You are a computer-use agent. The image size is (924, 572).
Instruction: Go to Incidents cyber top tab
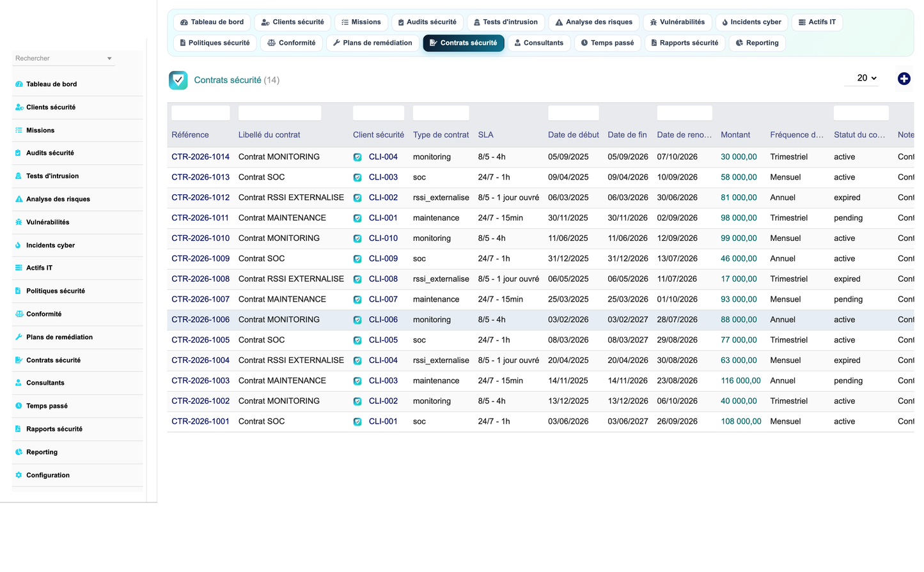pyautogui.click(x=751, y=22)
